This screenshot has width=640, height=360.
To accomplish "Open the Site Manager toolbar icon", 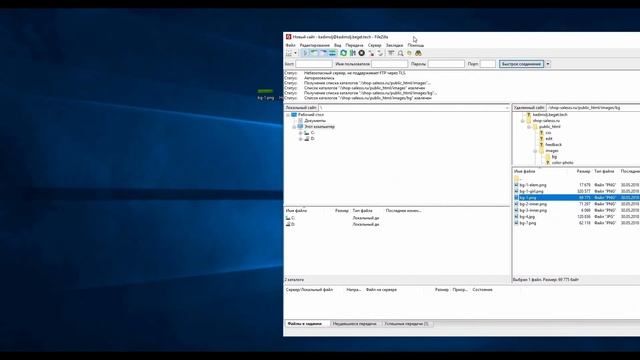I will click(x=289, y=53).
